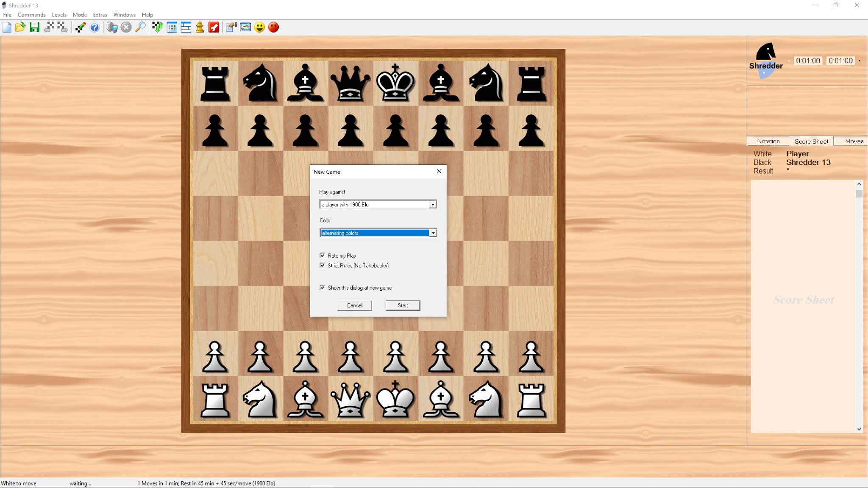This screenshot has height=488, width=868.
Task: Expand the Play against dropdown menu
Action: coord(432,204)
